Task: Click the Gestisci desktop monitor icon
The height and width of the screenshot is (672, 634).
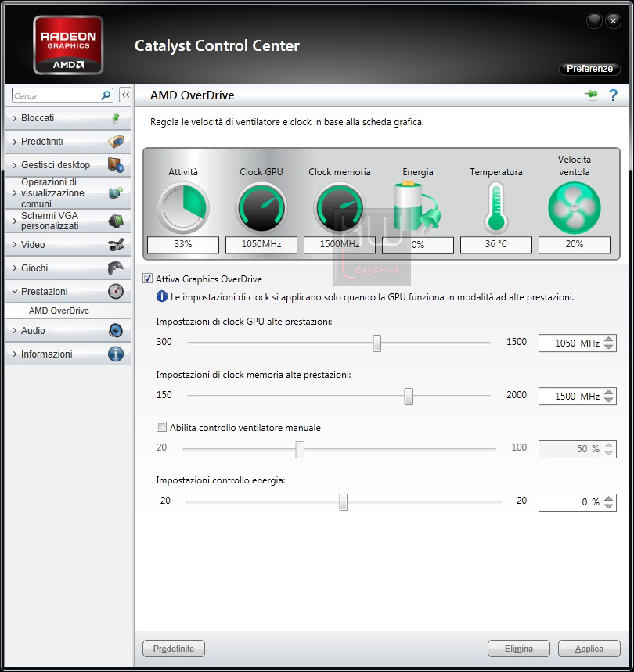Action: tap(116, 164)
